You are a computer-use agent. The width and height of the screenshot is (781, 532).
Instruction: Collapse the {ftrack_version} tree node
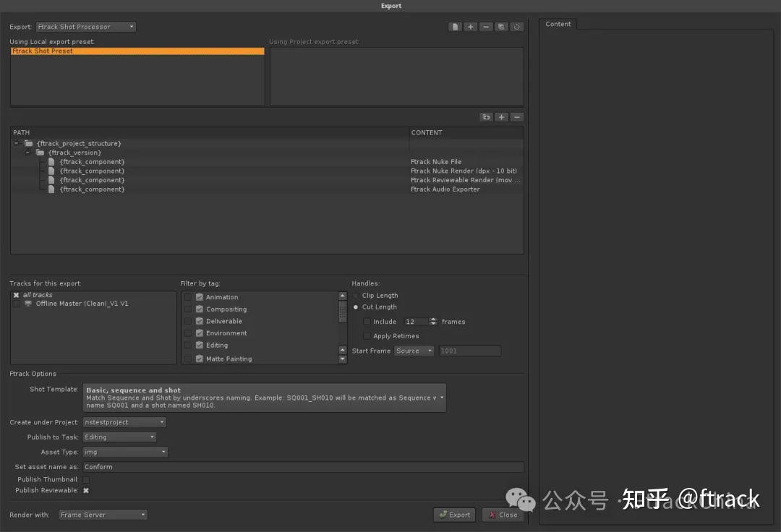pos(27,152)
